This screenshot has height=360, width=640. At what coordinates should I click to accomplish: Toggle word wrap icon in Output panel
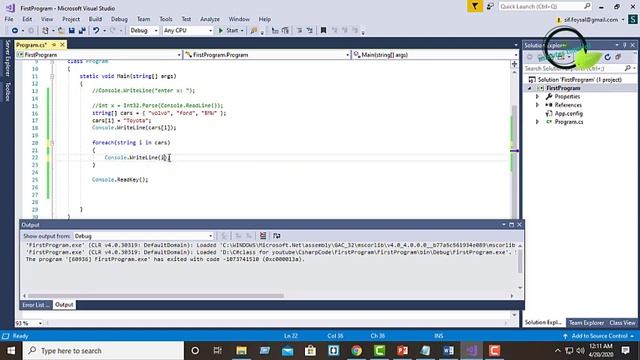tap(277, 236)
